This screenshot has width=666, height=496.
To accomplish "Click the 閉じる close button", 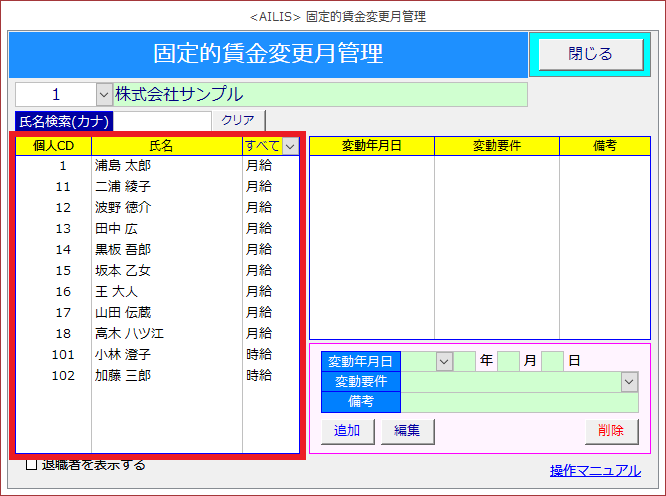I will [x=589, y=54].
